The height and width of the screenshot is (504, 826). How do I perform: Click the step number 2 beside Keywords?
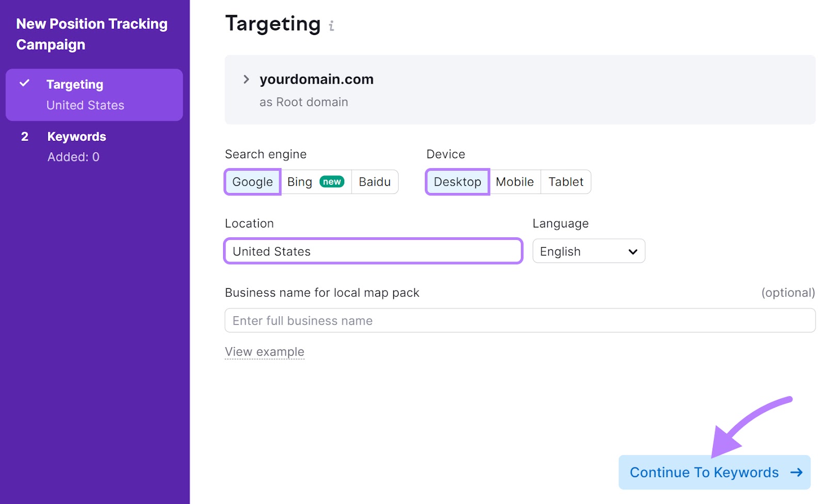[24, 137]
